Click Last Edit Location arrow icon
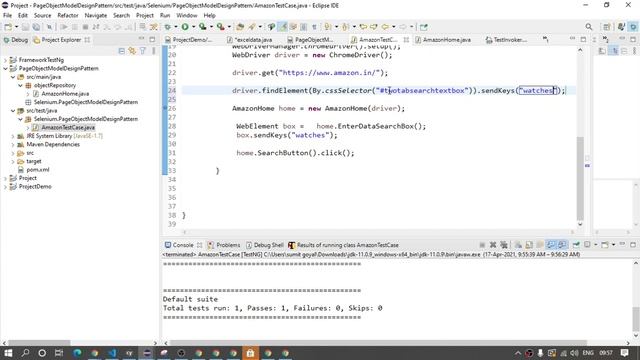The image size is (640, 360). 363,27
